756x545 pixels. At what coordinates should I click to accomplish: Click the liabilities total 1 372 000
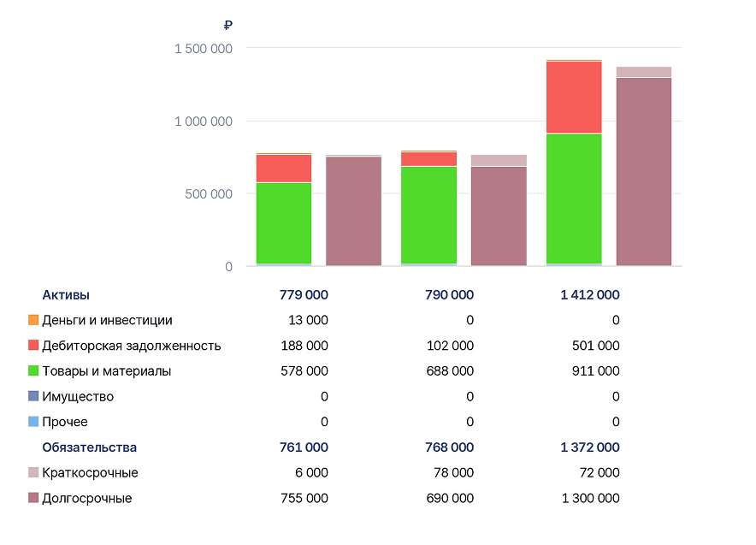click(x=590, y=447)
